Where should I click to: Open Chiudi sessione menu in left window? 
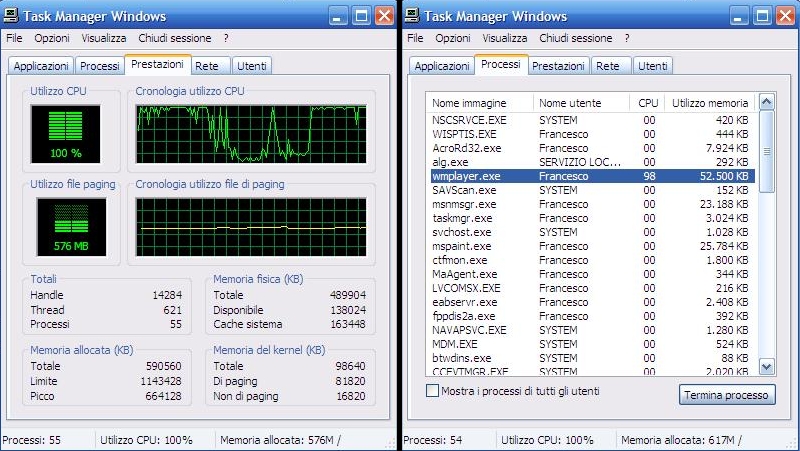[x=174, y=38]
